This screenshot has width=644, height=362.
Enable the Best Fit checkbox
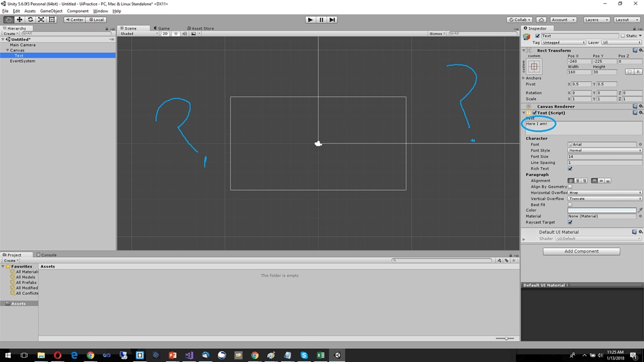(570, 204)
